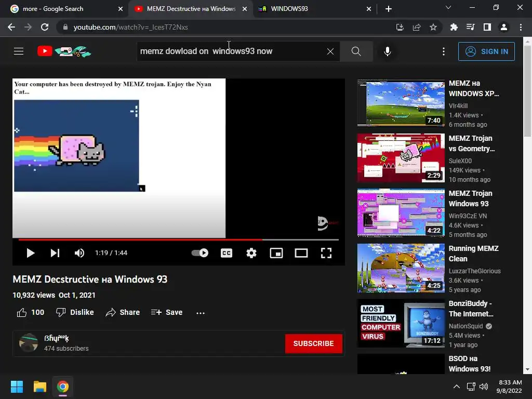Open the BonziBuddy video thumbnail
532x399 pixels.
(401, 323)
